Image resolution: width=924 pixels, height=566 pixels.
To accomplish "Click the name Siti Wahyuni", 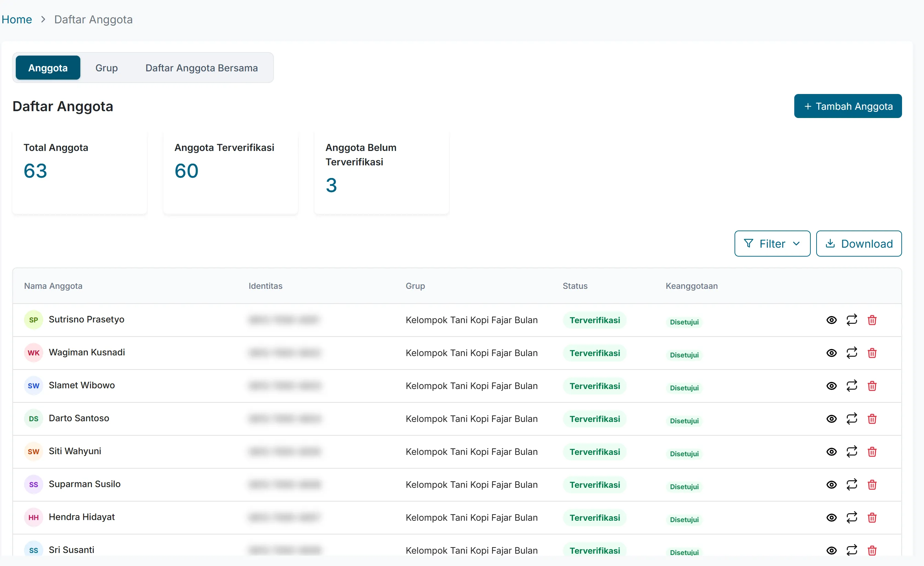I will tap(75, 451).
